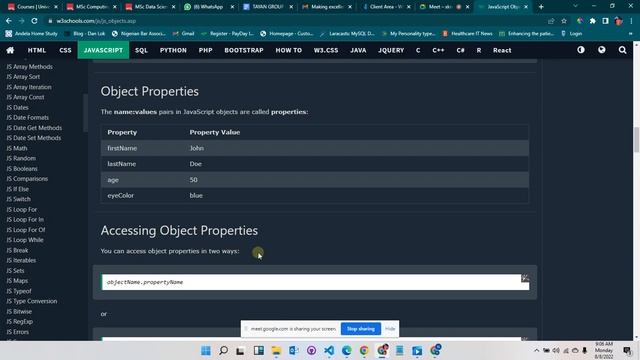Launch Visual Studio Code from the taskbar
The image size is (640, 360).
[329, 351]
